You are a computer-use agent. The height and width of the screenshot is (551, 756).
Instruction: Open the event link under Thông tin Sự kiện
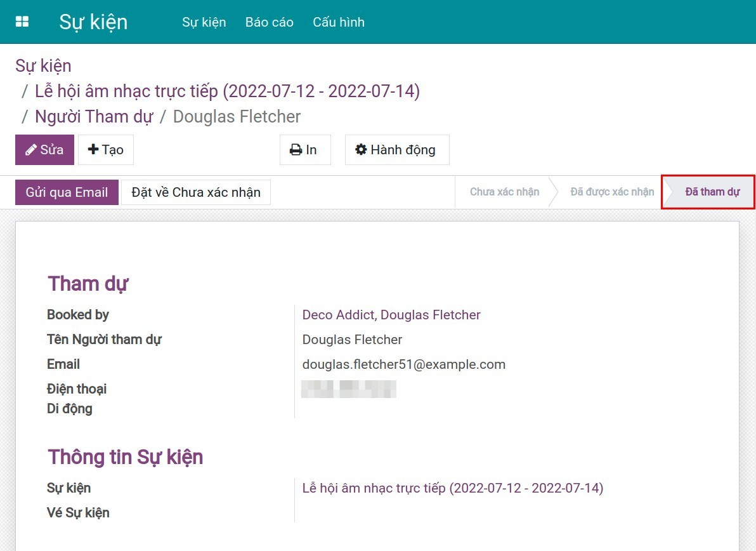(452, 488)
